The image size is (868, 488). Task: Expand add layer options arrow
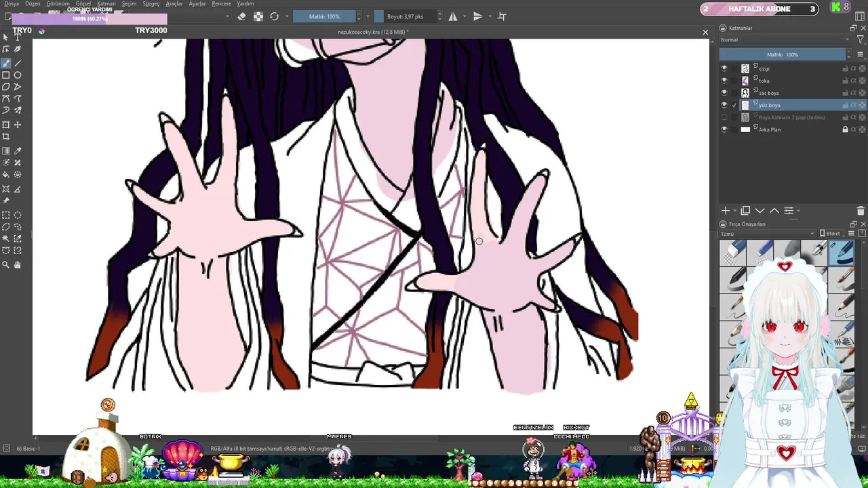735,211
